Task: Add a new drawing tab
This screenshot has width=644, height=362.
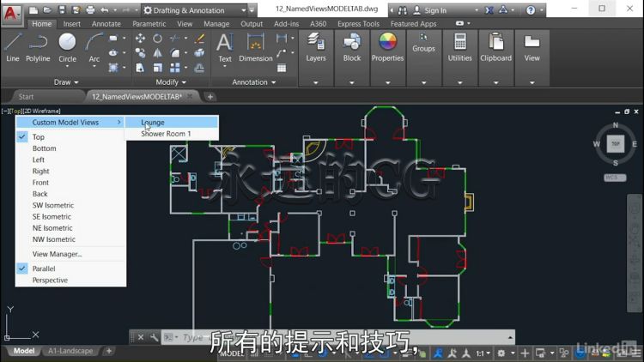Action: click(210, 97)
